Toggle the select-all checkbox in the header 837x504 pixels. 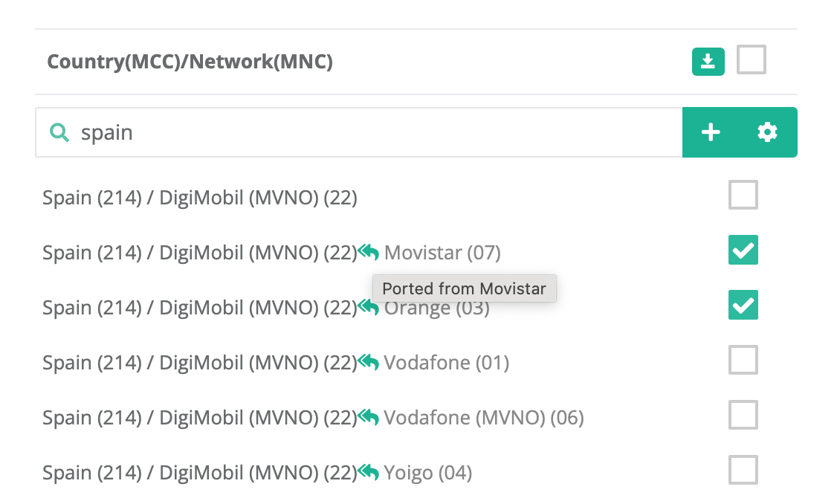click(751, 59)
